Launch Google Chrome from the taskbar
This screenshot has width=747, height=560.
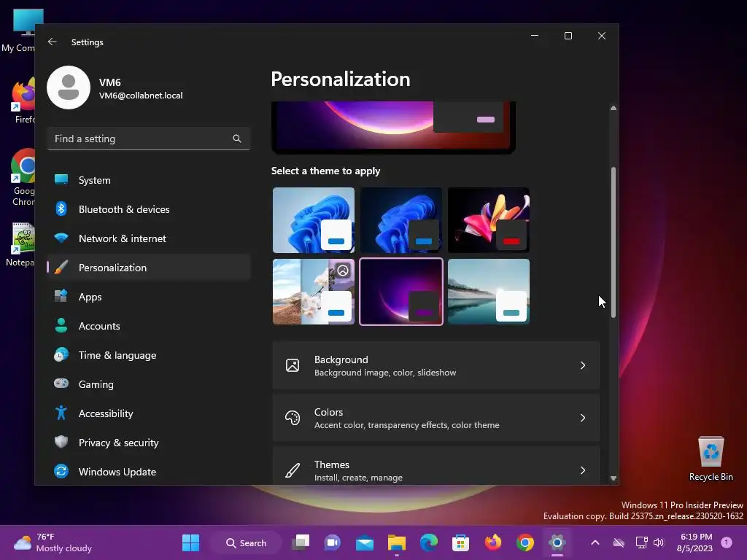(525, 542)
